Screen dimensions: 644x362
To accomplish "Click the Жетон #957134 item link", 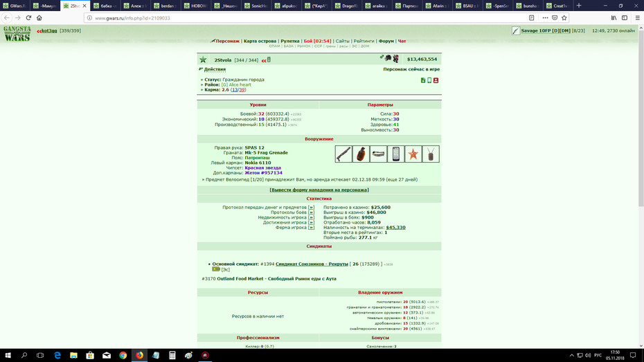I will tap(263, 173).
